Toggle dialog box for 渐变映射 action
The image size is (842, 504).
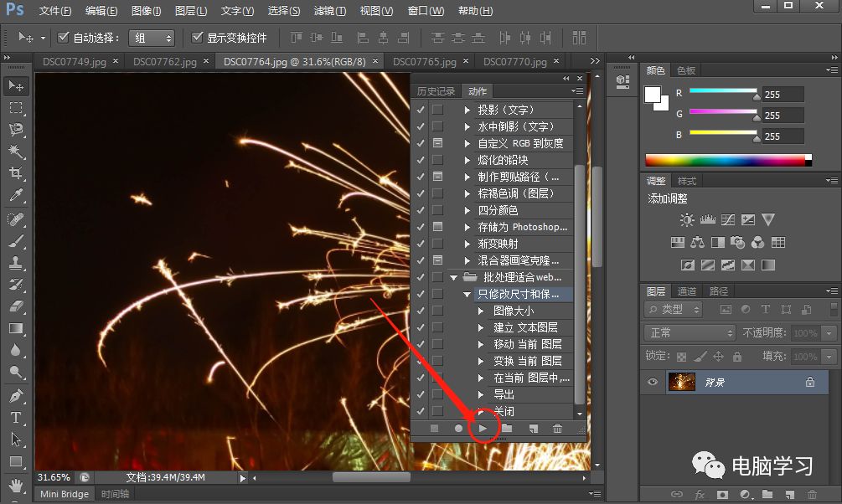(x=437, y=243)
